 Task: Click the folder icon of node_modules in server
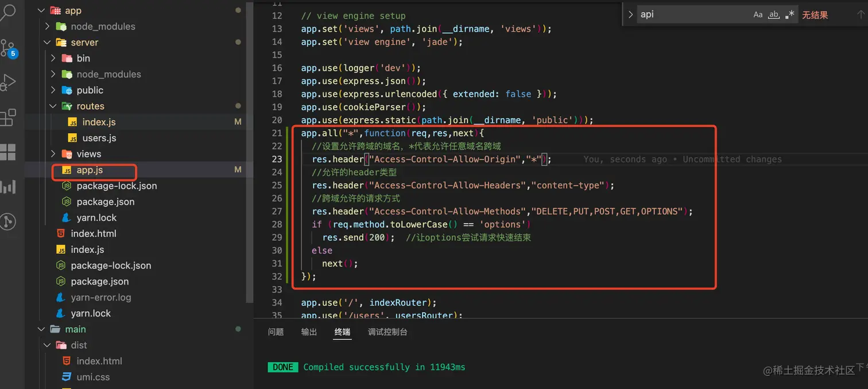(66, 74)
